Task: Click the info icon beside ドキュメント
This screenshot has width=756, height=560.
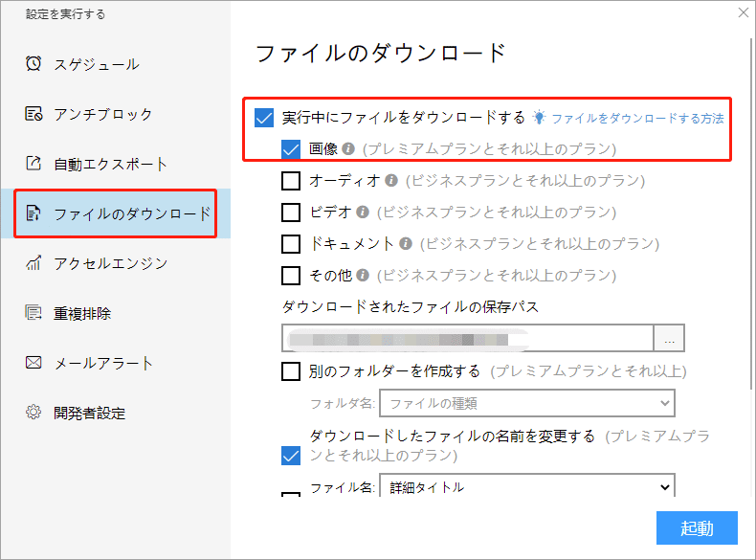Action: point(406,244)
